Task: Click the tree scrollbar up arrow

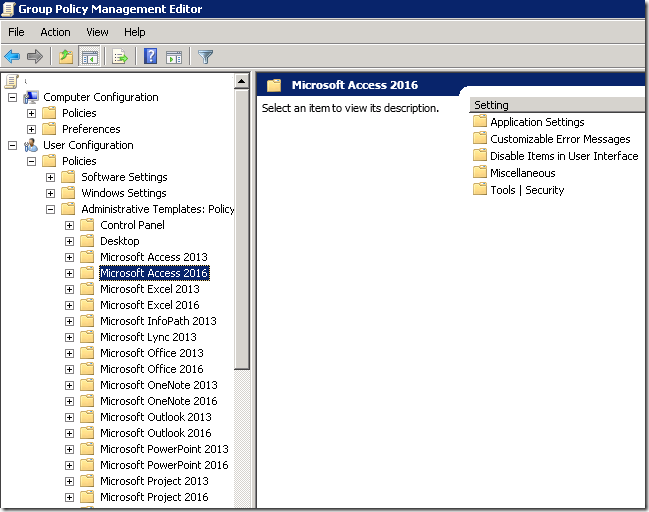Action: coord(241,81)
